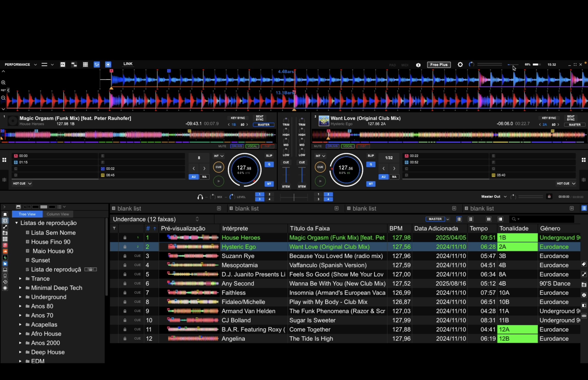
Task: Toggle quantize Q on deck 2
Action: click(370, 164)
